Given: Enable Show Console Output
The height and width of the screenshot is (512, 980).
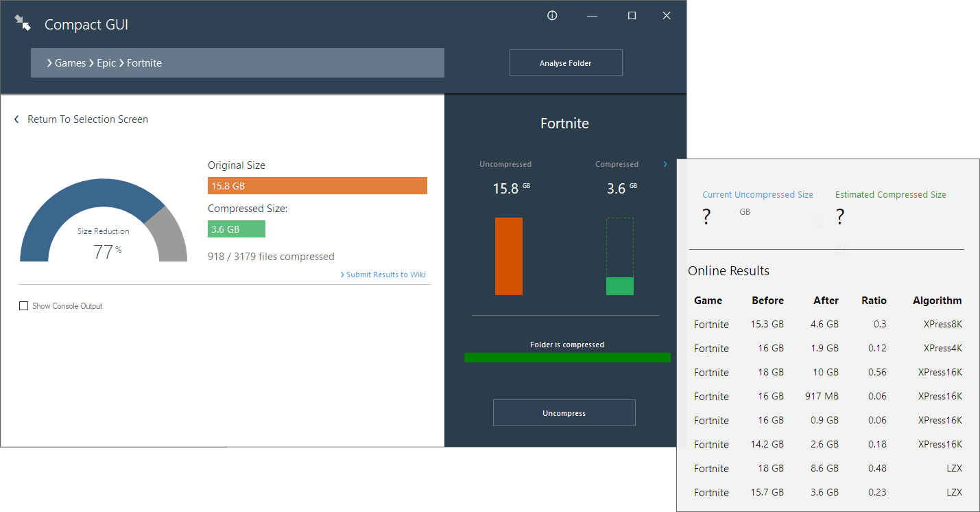Looking at the screenshot, I should coord(24,305).
